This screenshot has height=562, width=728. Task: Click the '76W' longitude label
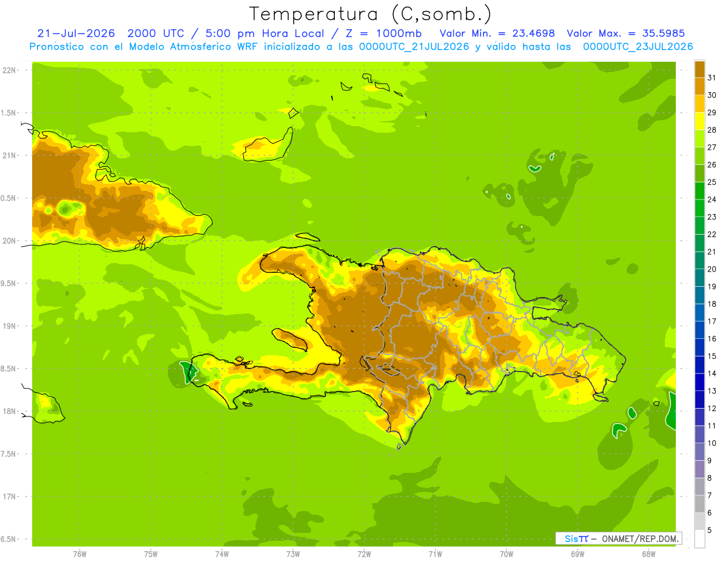click(79, 554)
